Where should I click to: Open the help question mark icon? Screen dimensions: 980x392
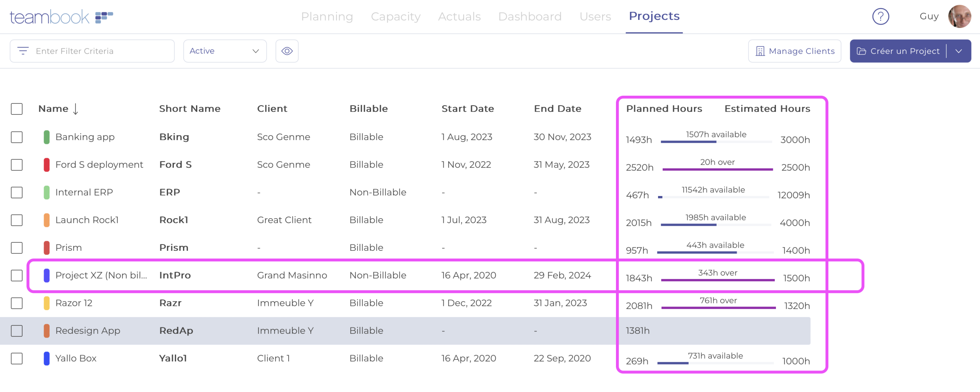click(880, 16)
